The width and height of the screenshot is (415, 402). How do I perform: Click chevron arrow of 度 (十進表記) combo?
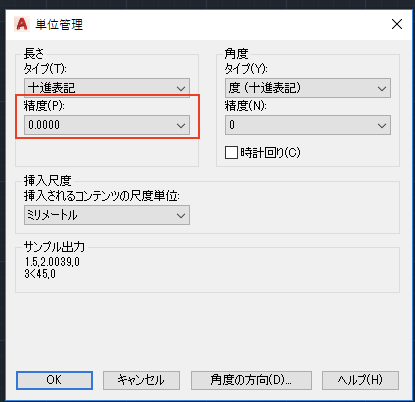click(x=382, y=89)
